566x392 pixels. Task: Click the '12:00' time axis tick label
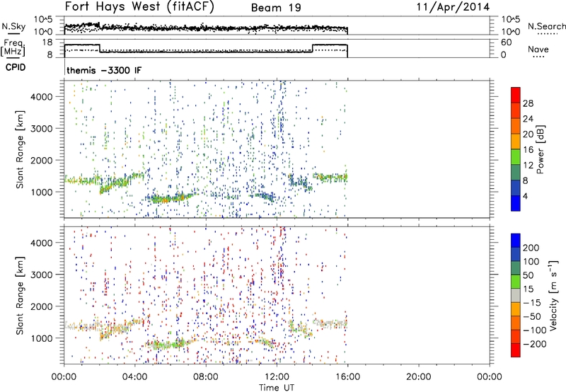277,377
